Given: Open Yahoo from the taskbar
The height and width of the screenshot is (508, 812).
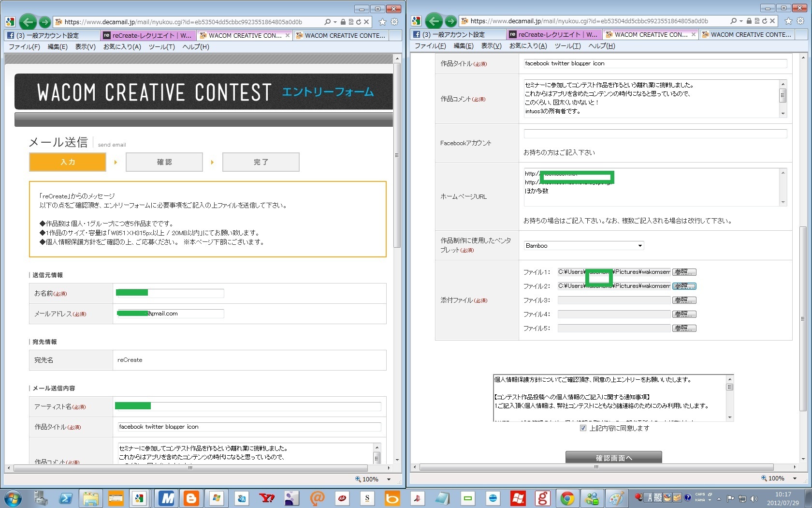Looking at the screenshot, I should (267, 498).
